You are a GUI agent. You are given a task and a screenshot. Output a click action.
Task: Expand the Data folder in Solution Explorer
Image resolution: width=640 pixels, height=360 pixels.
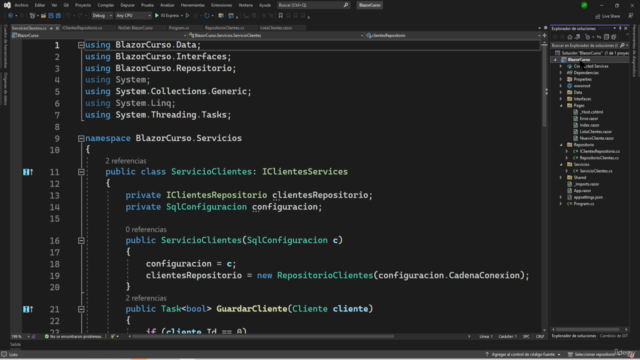[561, 92]
